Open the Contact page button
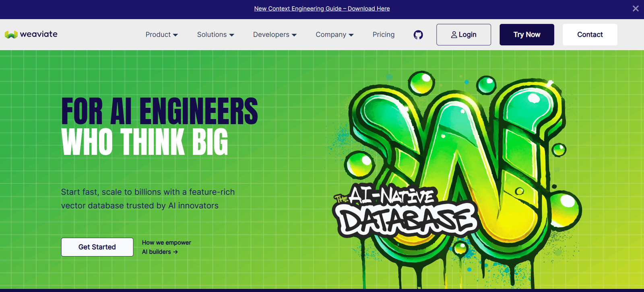Screen dimensions: 644x292 tap(590, 35)
